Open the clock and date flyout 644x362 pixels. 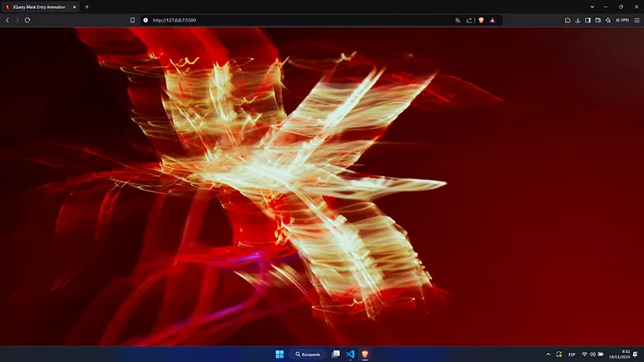pyautogui.click(x=619, y=354)
